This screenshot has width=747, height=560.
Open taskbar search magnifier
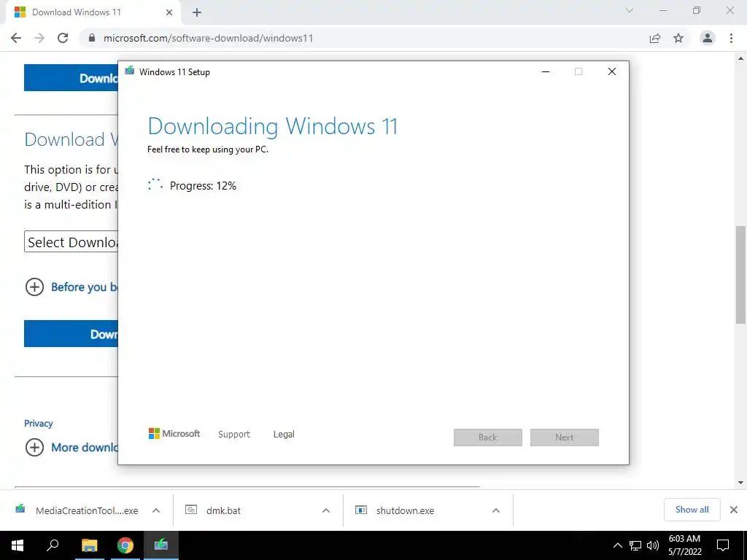[53, 545]
